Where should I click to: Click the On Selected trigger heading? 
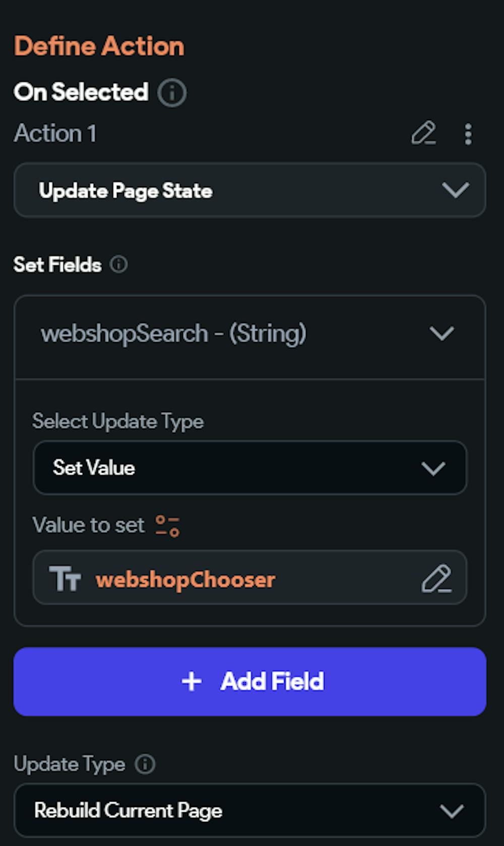[x=81, y=92]
